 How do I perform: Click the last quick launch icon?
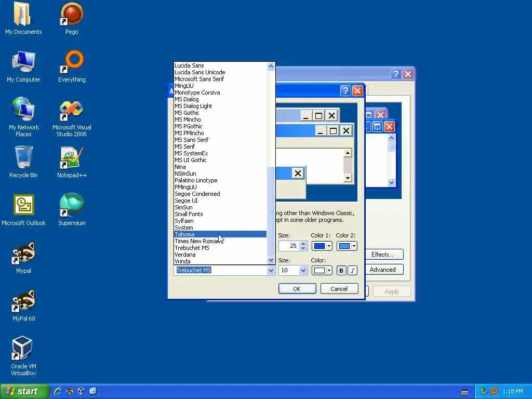coord(93,391)
